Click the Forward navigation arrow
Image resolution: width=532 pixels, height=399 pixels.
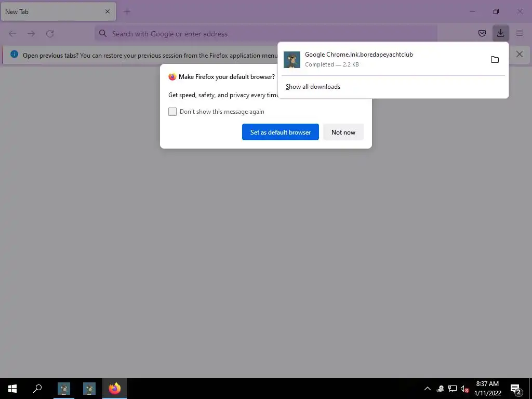31,34
